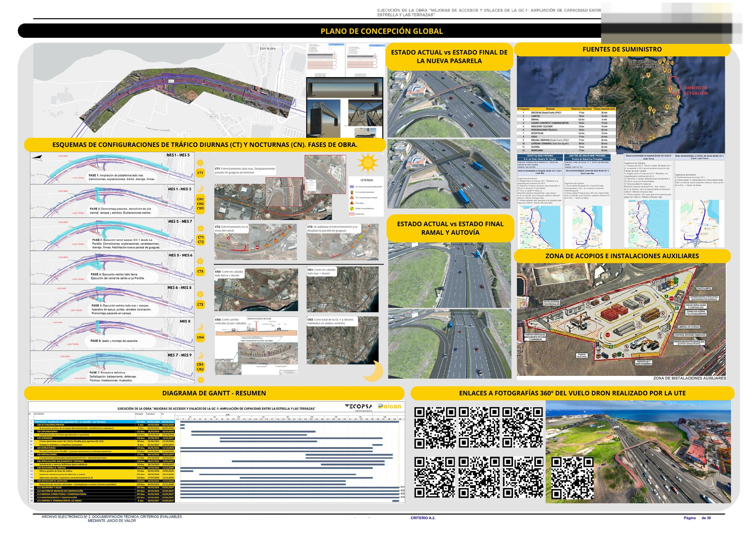
Task: Click the LEYENDA title in the legend box
Action: [366, 180]
